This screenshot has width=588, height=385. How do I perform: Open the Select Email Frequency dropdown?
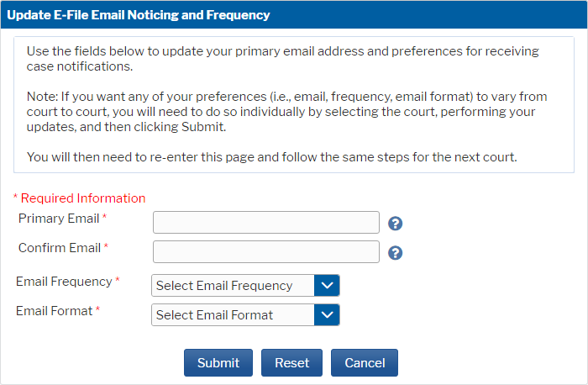pos(245,286)
